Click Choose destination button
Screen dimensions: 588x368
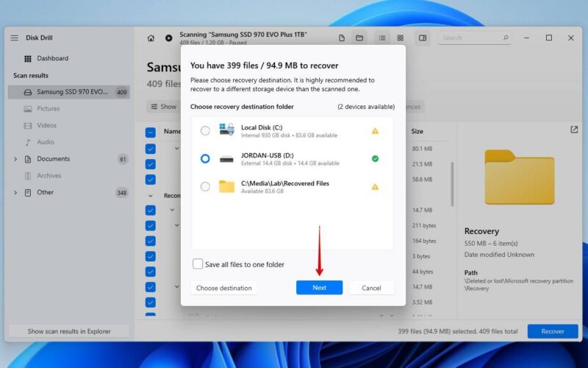tap(224, 288)
